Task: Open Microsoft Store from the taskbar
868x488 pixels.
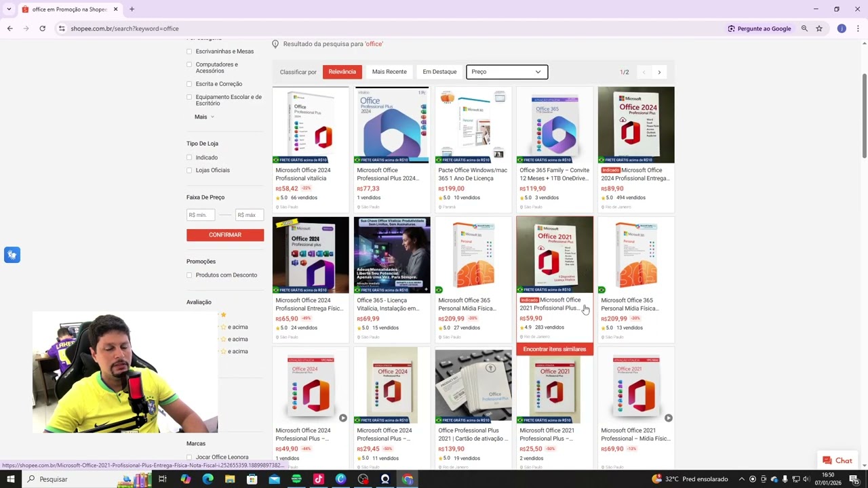Action: pos(252,479)
